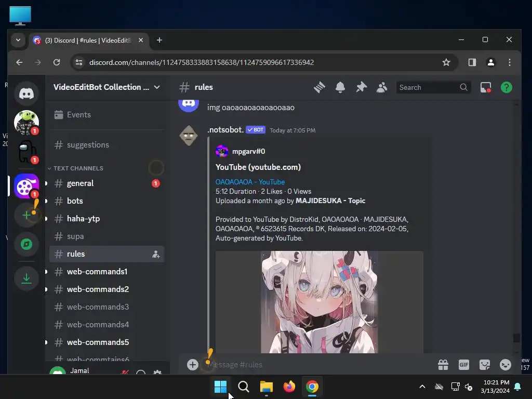Open the Among Us character server icon
Screen dimensions: 532x399
(x=26, y=152)
